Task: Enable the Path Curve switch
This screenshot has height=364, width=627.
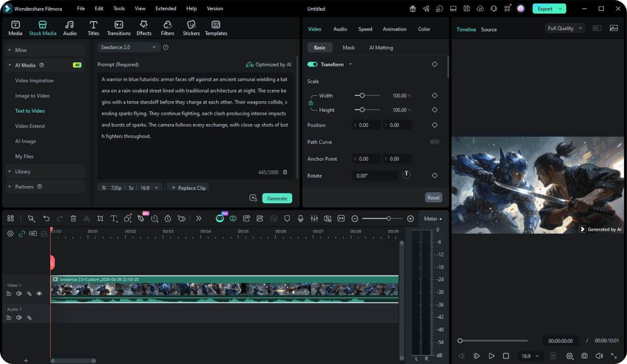Action: (x=434, y=142)
